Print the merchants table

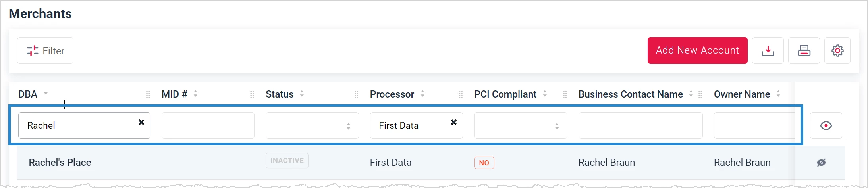[x=804, y=51]
